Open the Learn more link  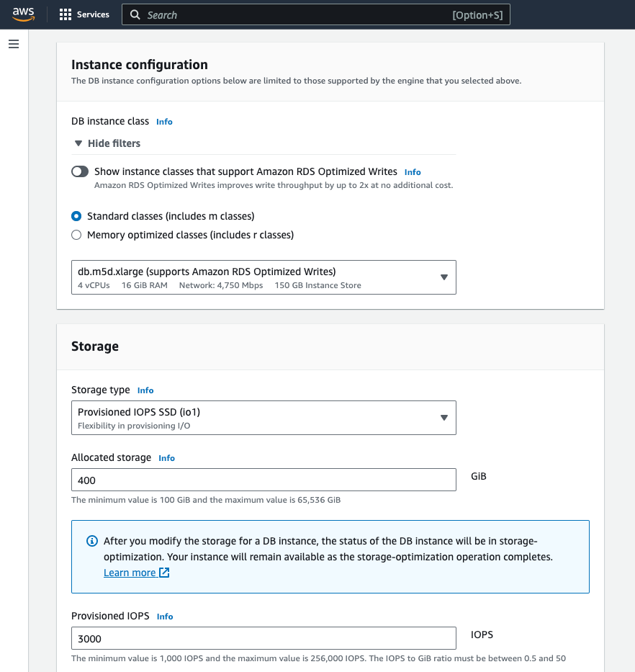(130, 573)
